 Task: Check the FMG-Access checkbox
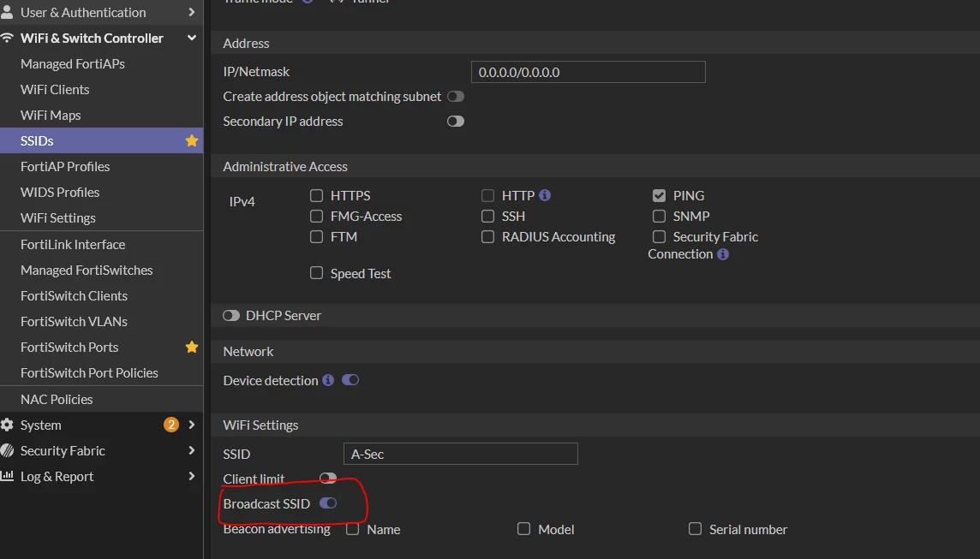point(317,216)
